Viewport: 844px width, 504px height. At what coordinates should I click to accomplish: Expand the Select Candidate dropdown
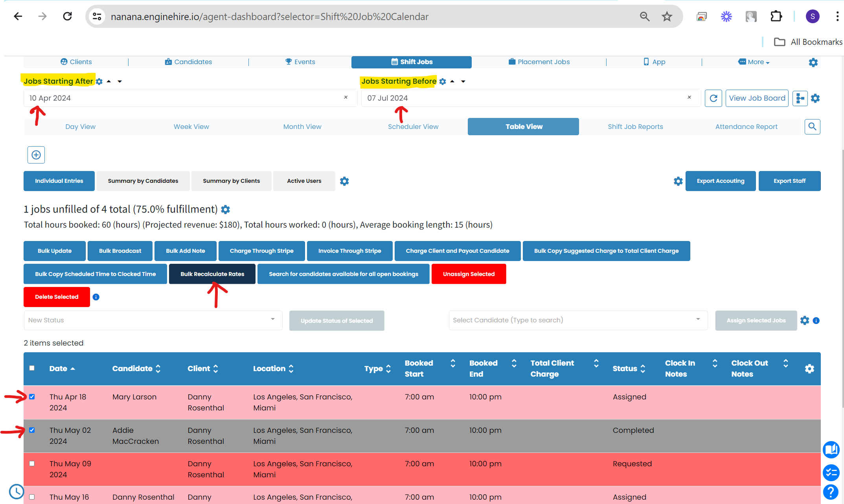point(578,320)
